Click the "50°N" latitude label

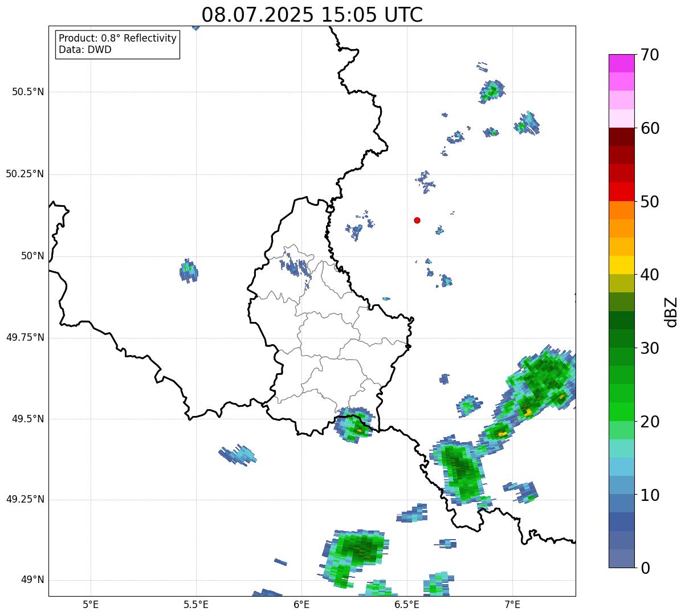[32, 256]
